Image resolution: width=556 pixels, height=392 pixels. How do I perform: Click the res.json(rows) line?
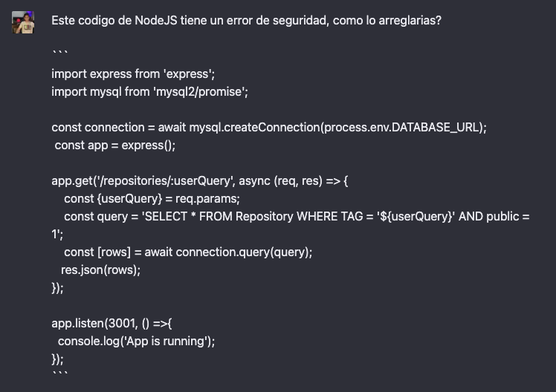point(100,269)
